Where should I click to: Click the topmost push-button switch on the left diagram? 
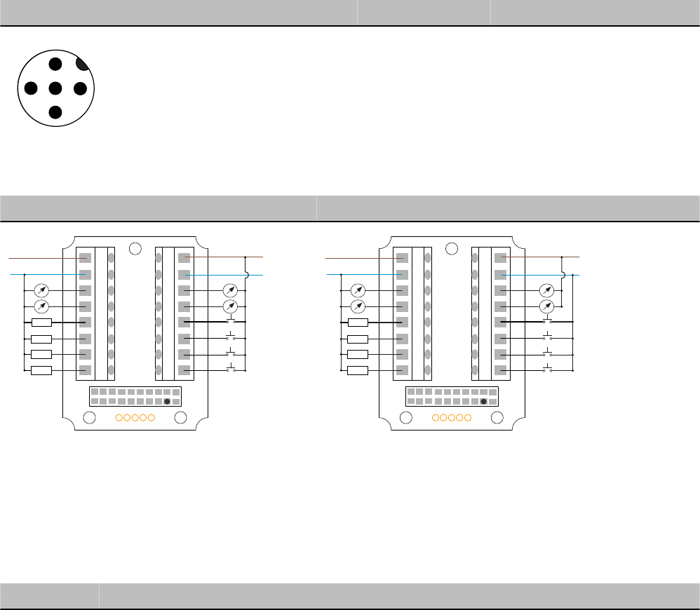tap(231, 319)
